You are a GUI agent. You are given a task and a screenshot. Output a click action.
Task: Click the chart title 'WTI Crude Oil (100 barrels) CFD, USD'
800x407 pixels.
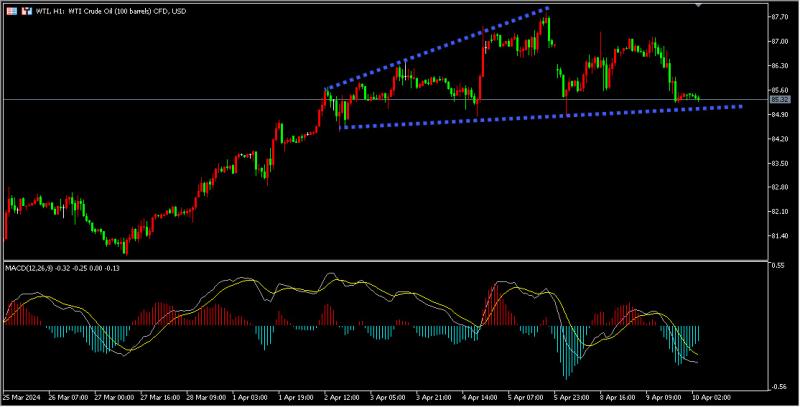(128, 11)
